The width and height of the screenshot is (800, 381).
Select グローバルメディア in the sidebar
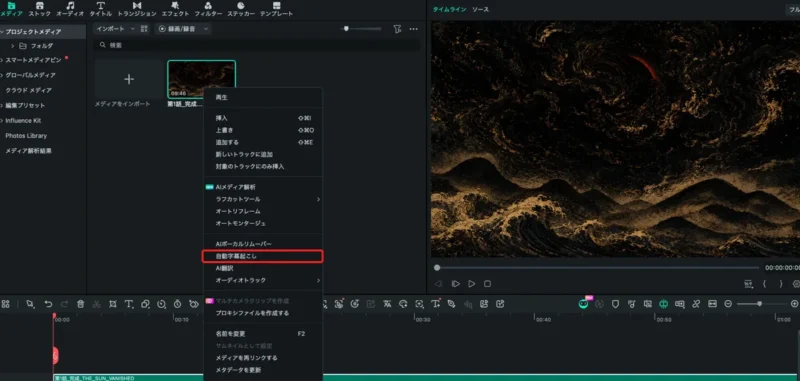[x=31, y=75]
